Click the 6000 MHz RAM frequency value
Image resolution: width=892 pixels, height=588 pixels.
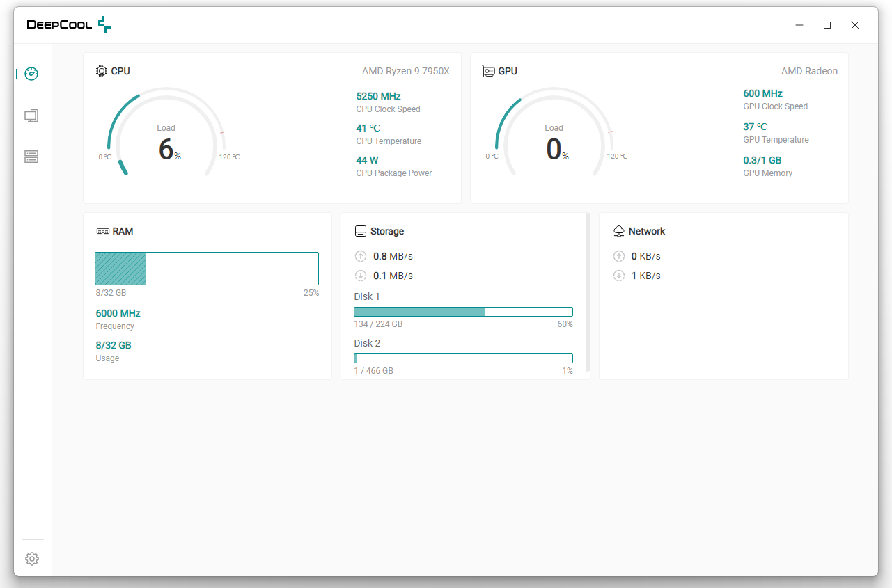click(x=118, y=313)
